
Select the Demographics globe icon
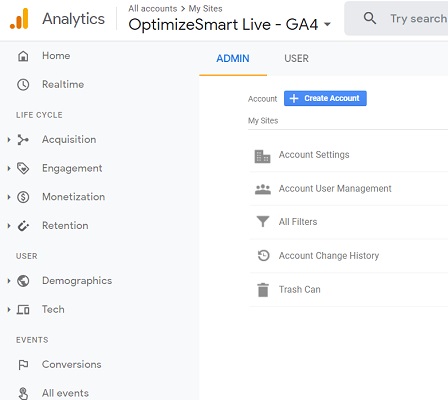coord(23,281)
